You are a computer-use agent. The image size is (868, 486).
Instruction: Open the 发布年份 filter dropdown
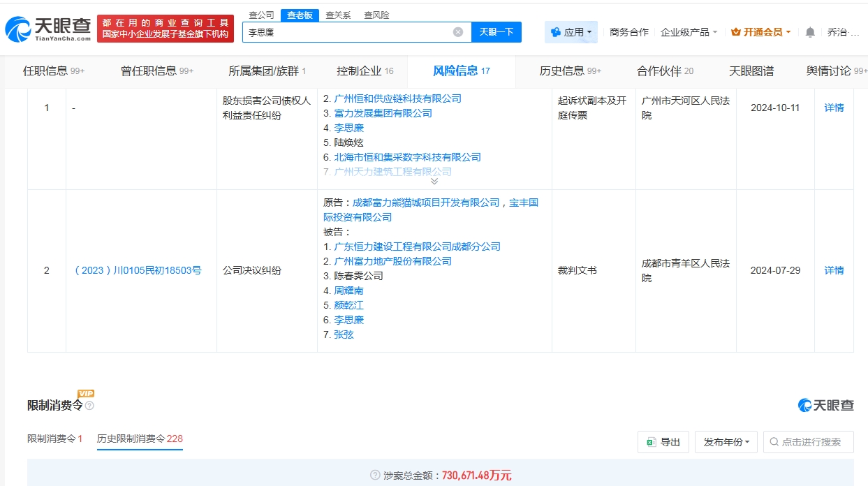point(726,442)
